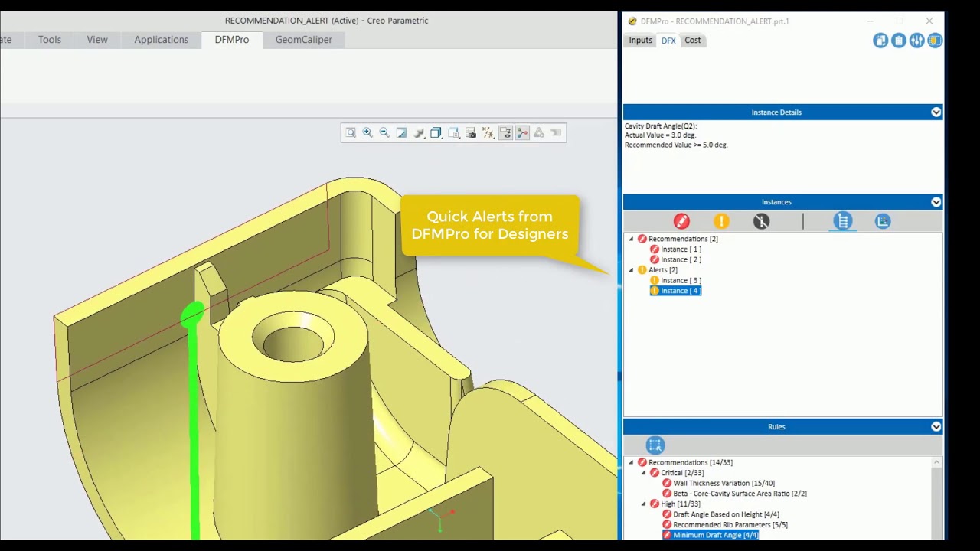Open the saved orientations icon
Viewport: 980px width, 551px height.
tap(453, 133)
